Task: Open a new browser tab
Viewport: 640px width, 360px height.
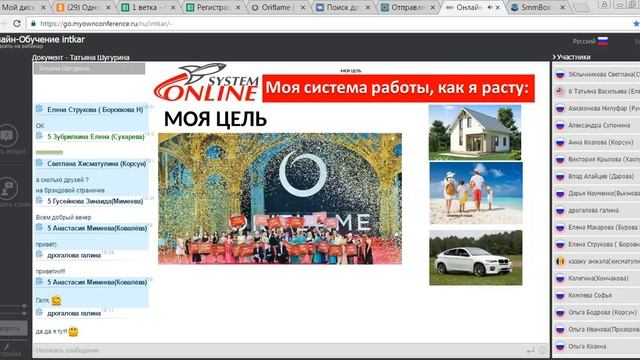Action: click(x=580, y=7)
